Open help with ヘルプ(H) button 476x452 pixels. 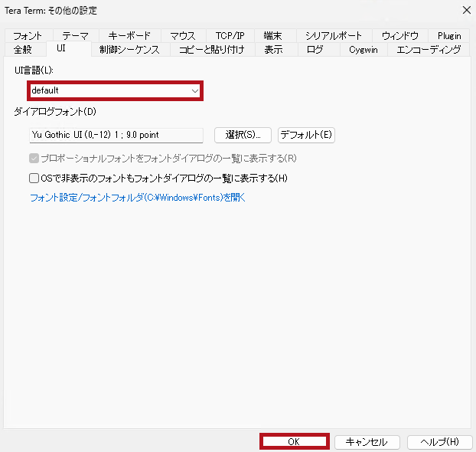(x=439, y=442)
